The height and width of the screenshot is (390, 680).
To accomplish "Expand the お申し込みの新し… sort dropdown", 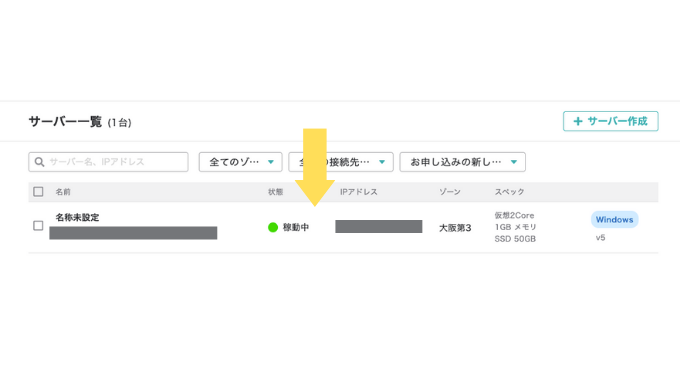I will point(463,162).
